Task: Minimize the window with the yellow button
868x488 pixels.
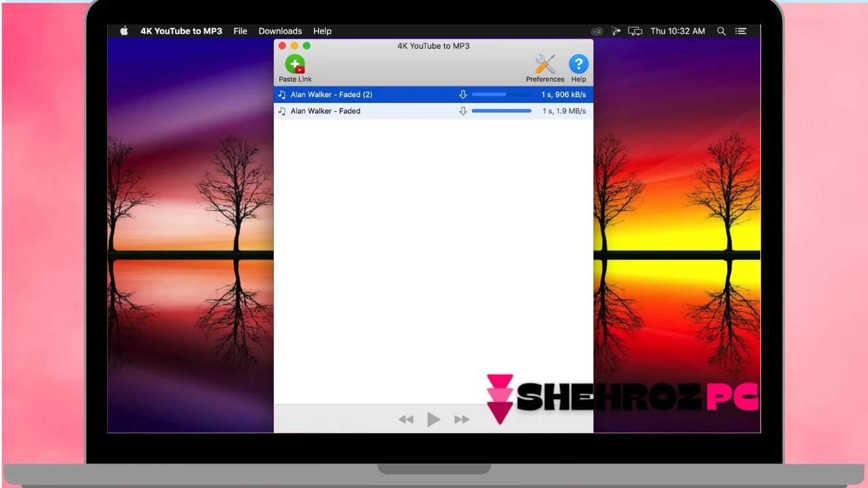Action: [x=294, y=45]
